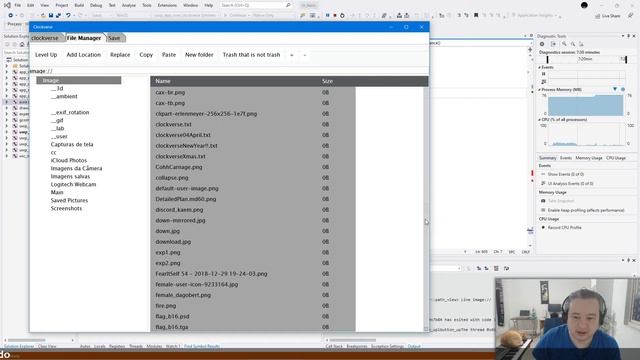Click the New folder button

coord(199,55)
